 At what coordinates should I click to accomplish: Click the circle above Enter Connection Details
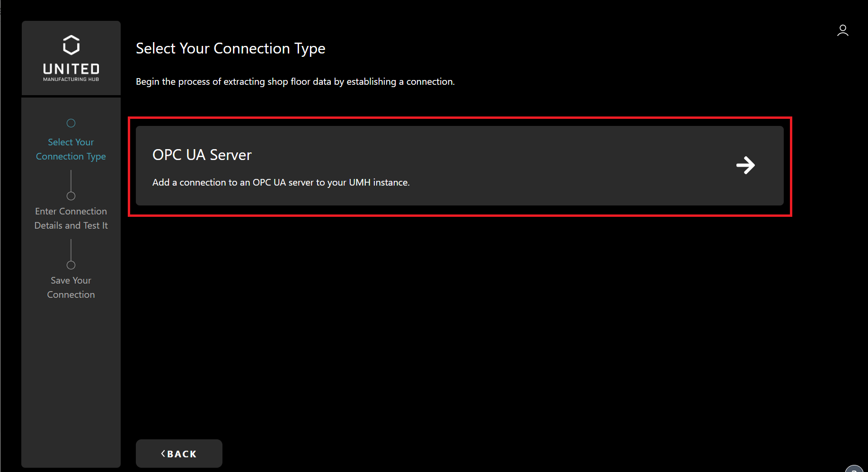pyautogui.click(x=71, y=196)
